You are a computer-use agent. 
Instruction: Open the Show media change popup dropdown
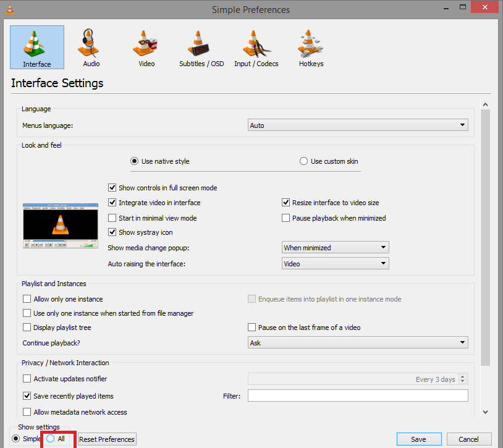point(335,248)
